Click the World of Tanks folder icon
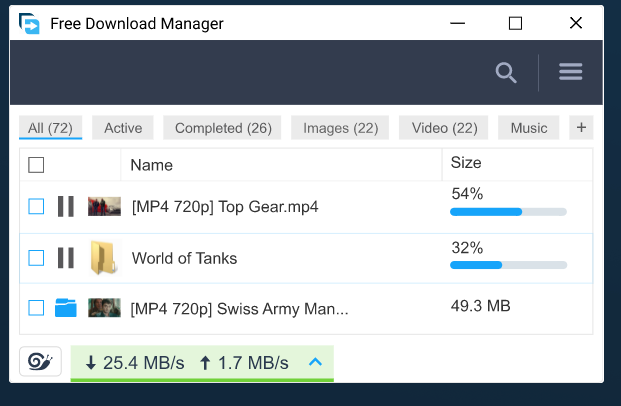621x406 pixels. pyautogui.click(x=104, y=258)
